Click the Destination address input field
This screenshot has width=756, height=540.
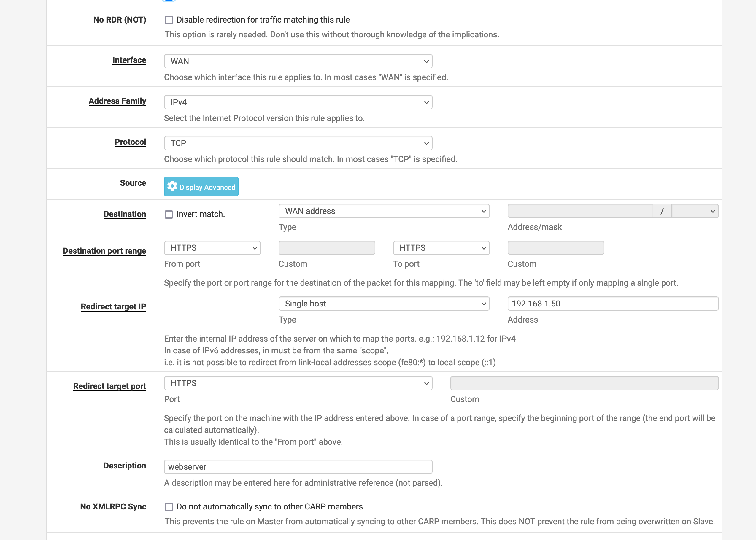coord(580,211)
